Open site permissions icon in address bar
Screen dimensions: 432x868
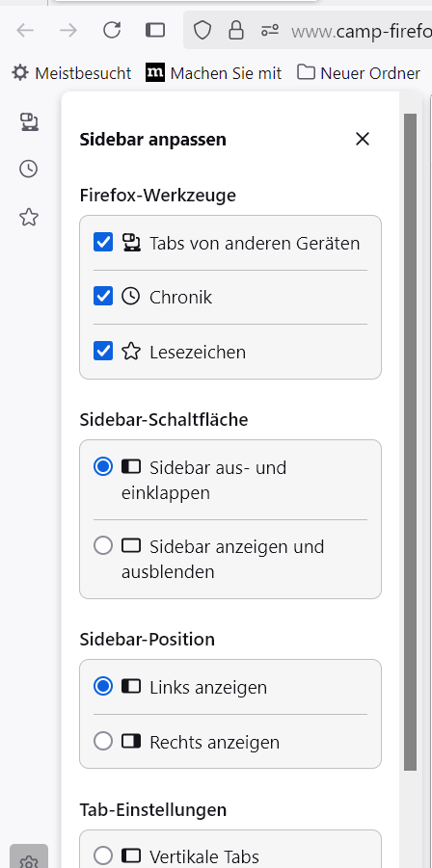270,30
